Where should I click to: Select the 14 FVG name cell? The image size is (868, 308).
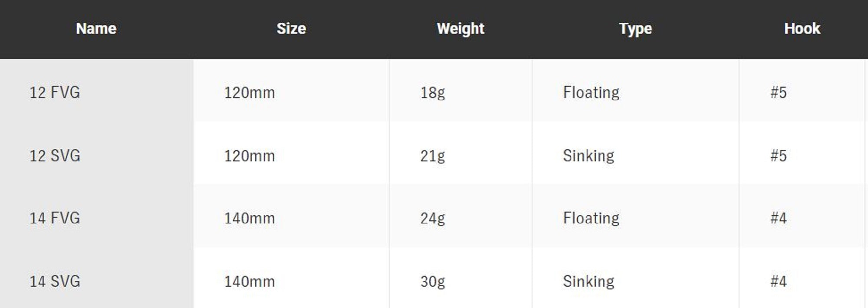coord(55,218)
